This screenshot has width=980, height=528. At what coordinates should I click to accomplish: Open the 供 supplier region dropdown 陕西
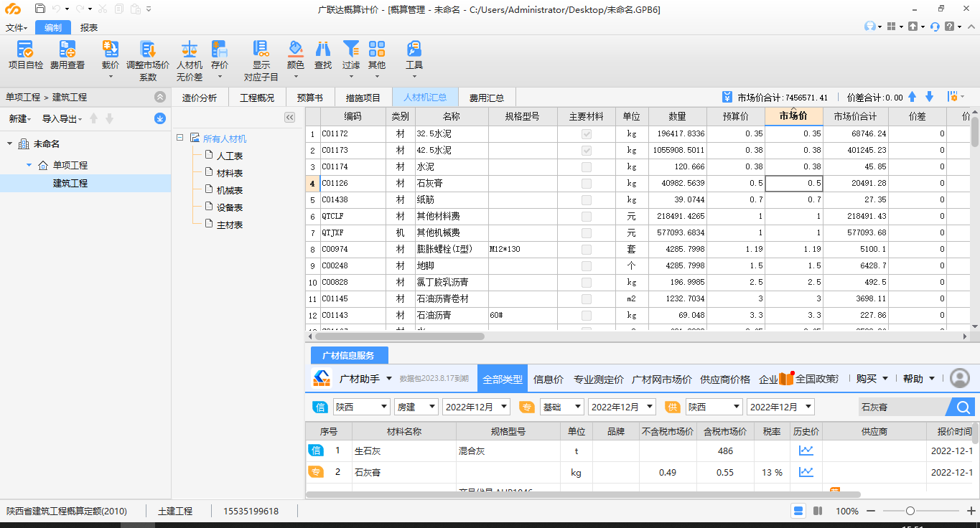(x=714, y=407)
